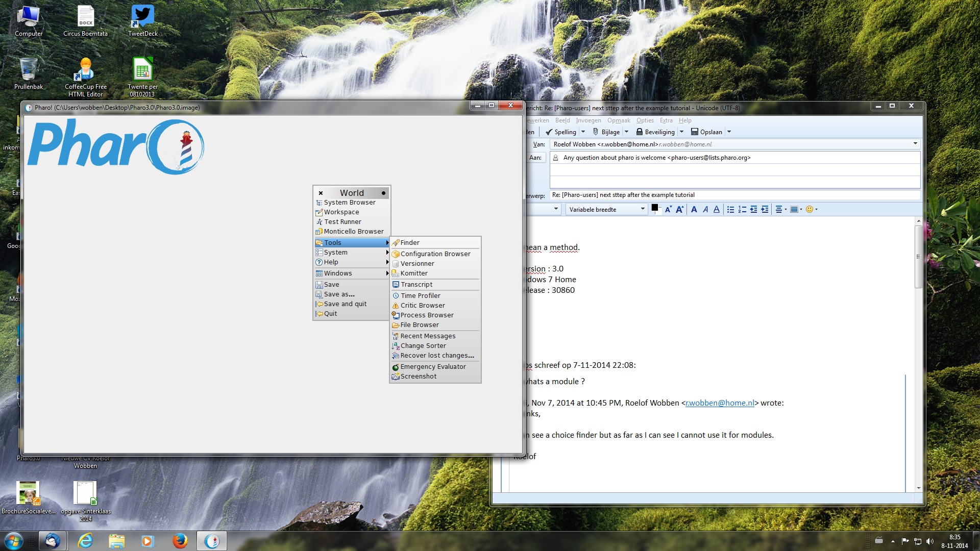Open Recent Messages icon
This screenshot has height=551, width=980.
coord(396,336)
